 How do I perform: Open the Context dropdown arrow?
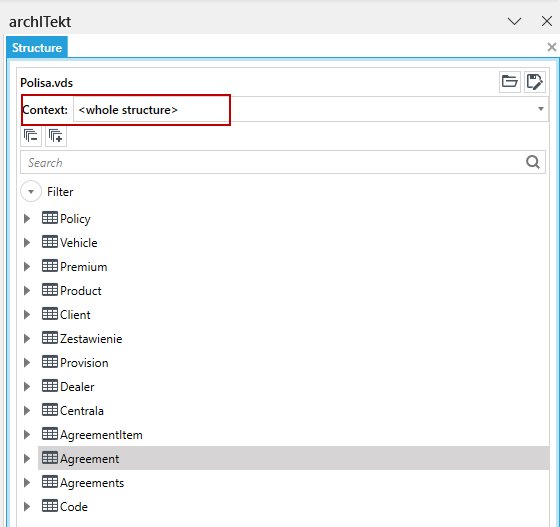(x=541, y=109)
